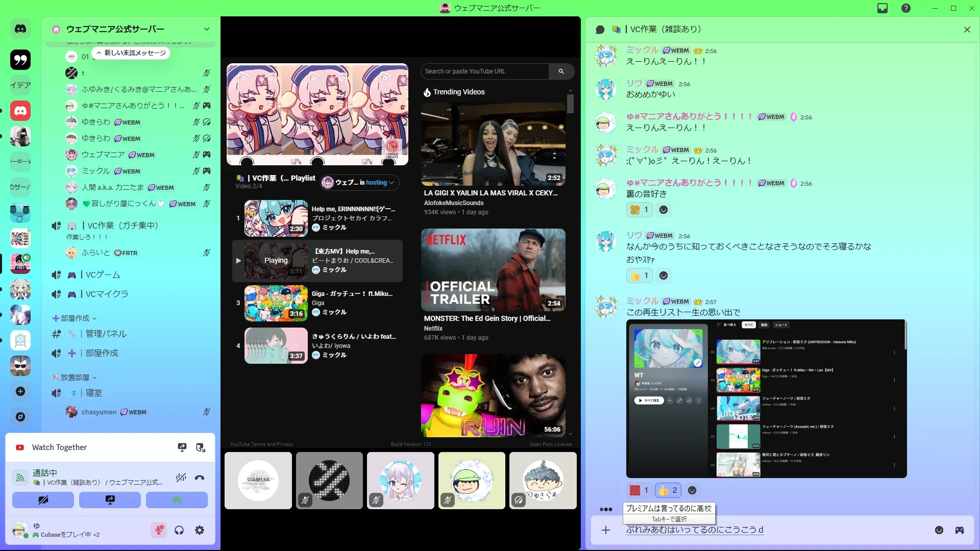Toggle the muted microphone button
Screen dimensions: 980x551
[159, 530]
